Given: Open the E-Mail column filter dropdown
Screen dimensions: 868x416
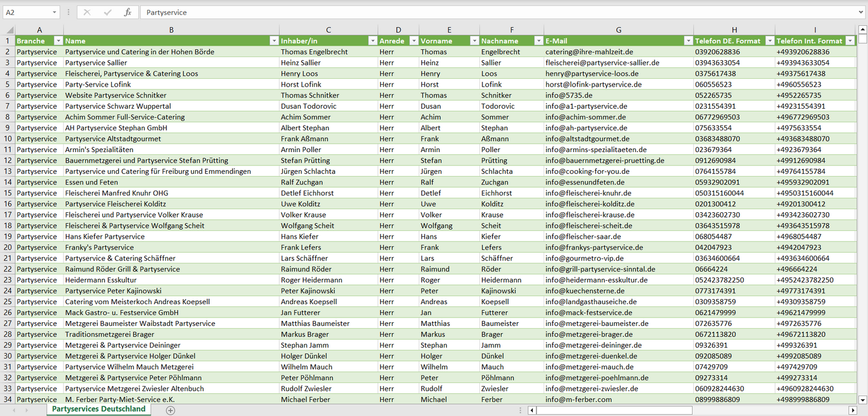Looking at the screenshot, I should pos(688,41).
